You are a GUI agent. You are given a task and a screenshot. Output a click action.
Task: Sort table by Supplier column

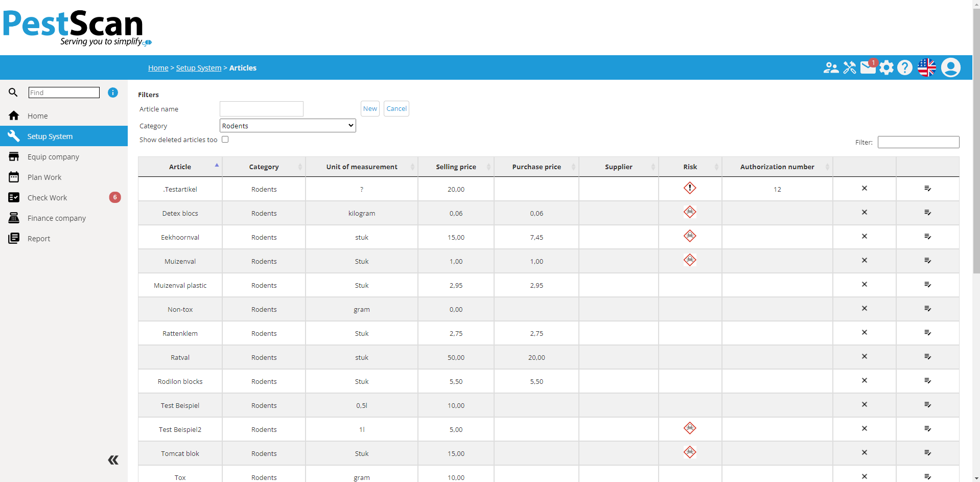(619, 167)
